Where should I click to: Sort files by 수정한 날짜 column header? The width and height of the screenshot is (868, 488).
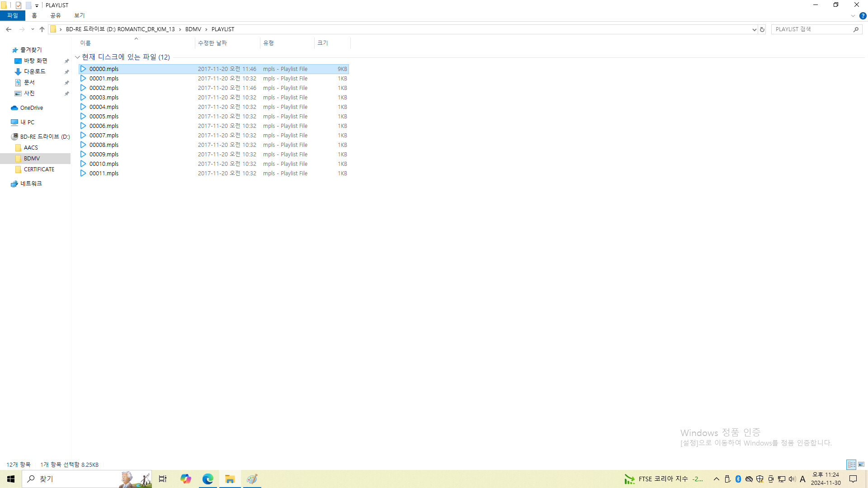coord(212,43)
